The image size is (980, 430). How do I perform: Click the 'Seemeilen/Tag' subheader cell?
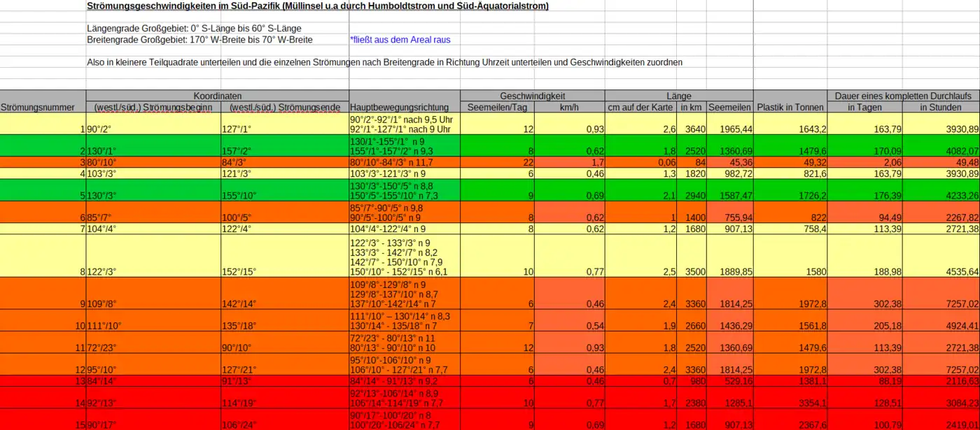[x=498, y=107]
